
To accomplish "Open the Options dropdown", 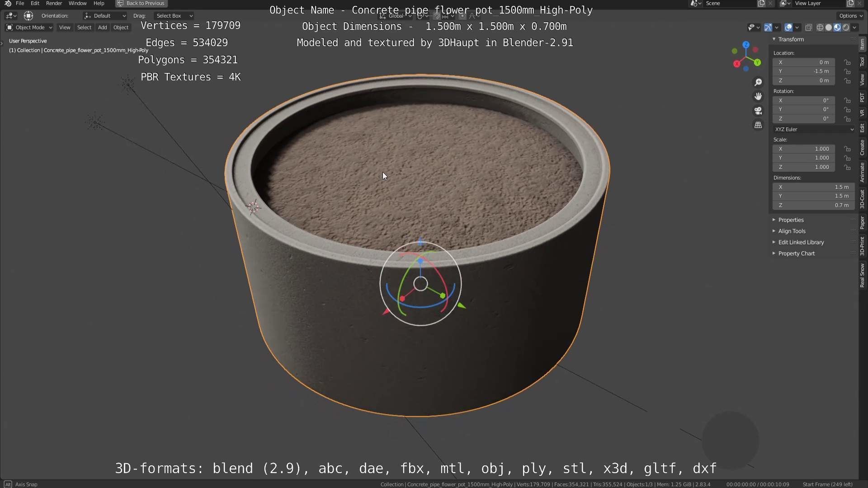I will point(850,16).
